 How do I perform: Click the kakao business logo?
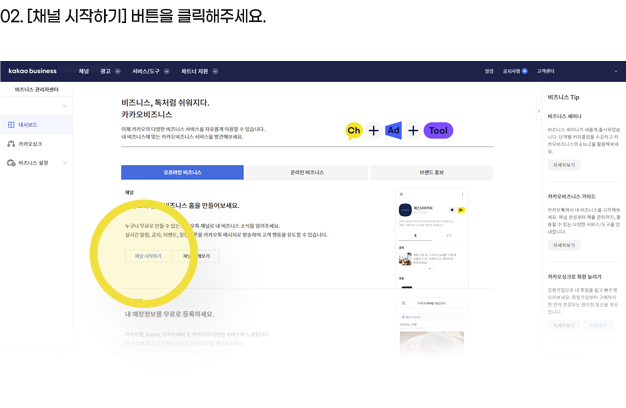(x=32, y=71)
